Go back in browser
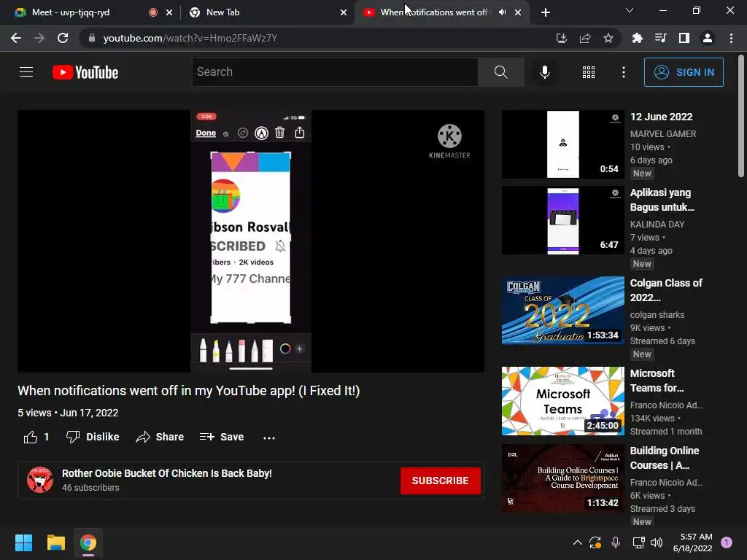 [x=16, y=38]
